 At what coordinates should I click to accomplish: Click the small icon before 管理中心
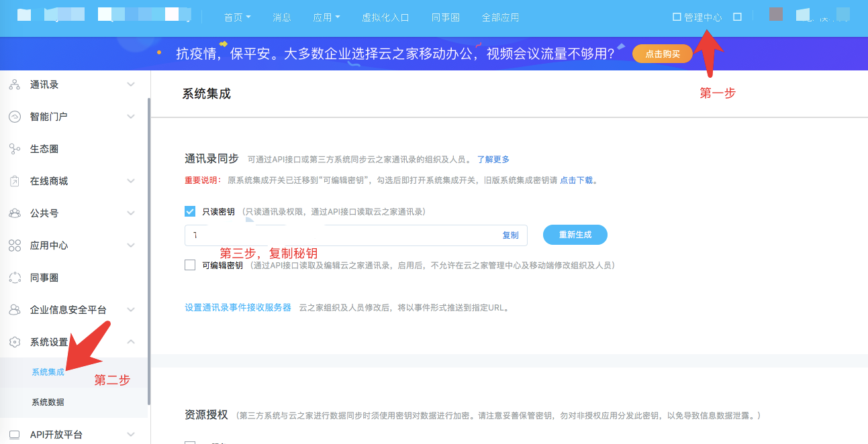[x=677, y=17]
